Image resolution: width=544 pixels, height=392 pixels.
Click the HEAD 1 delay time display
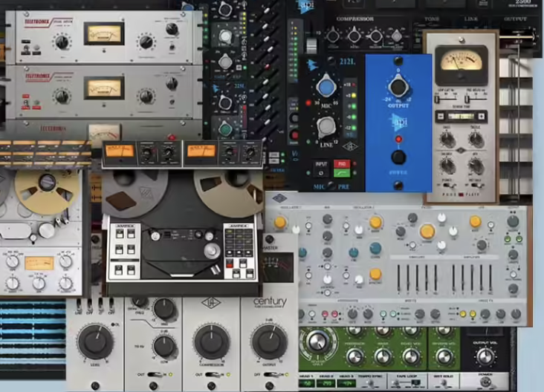pyautogui.click(x=307, y=384)
